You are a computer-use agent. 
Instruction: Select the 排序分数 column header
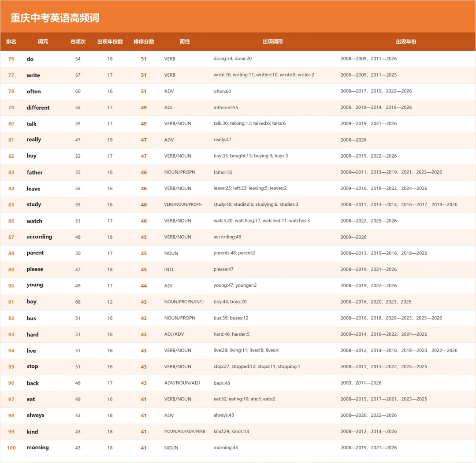144,41
